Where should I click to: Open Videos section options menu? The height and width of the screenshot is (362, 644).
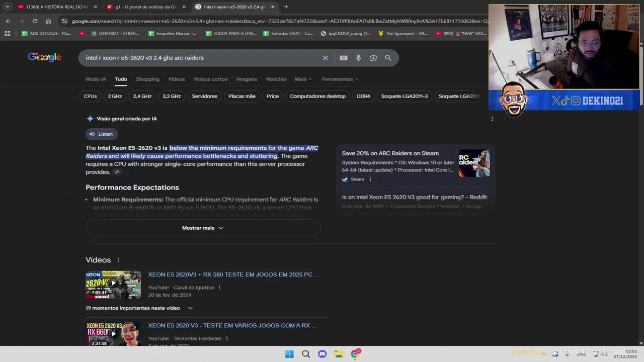click(119, 260)
